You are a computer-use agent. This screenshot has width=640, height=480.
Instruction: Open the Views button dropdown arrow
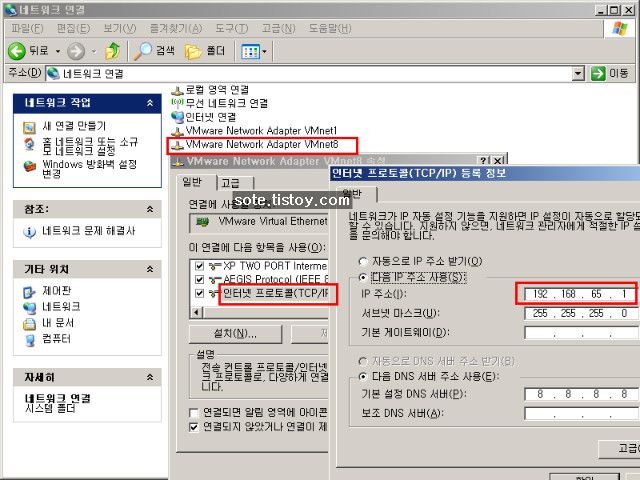tap(264, 51)
